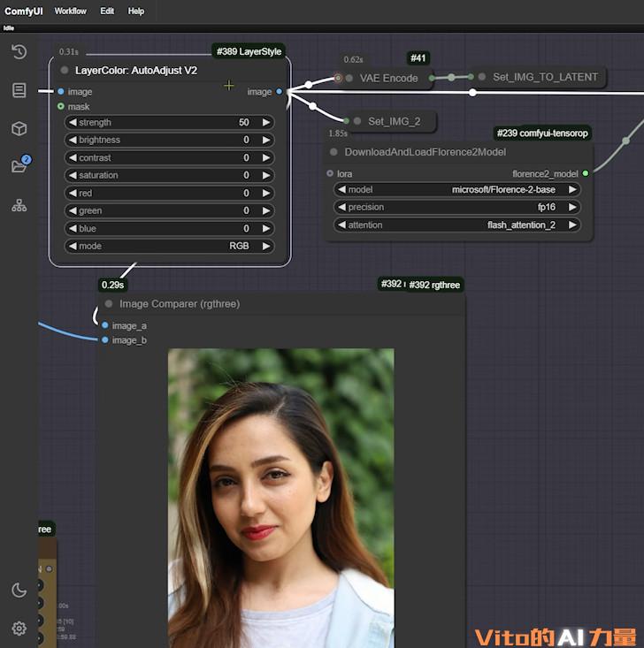Open the Workflow menu
This screenshot has height=648, width=644.
coord(70,11)
